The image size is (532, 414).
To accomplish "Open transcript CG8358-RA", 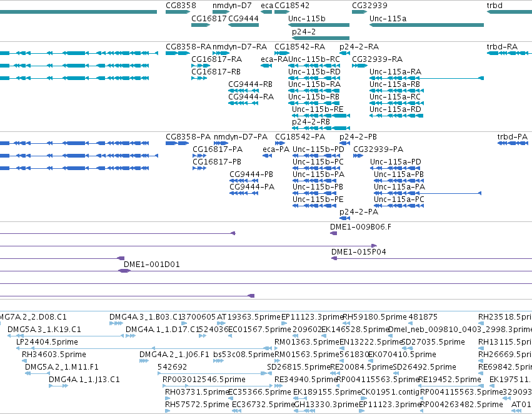I will coord(188,46).
